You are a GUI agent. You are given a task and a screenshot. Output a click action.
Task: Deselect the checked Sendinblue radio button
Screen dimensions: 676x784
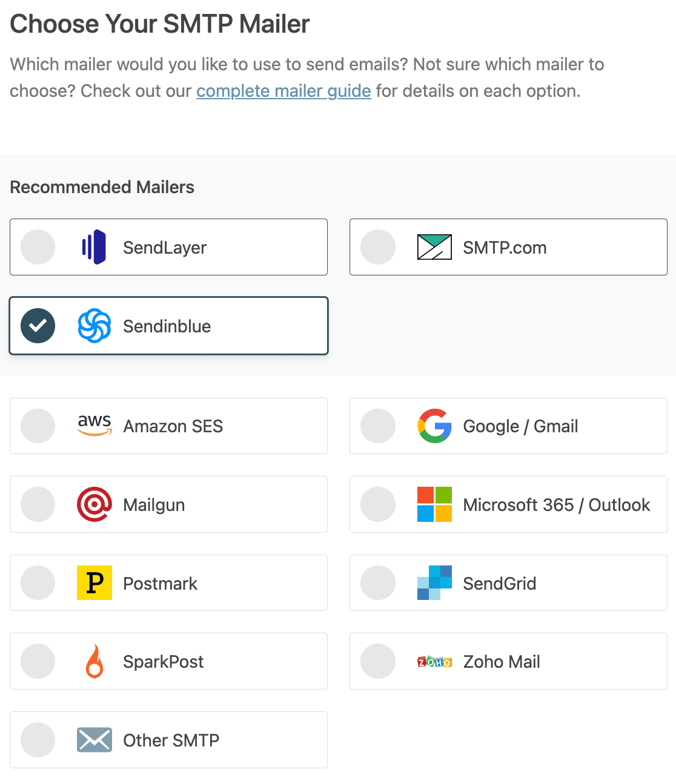38,326
